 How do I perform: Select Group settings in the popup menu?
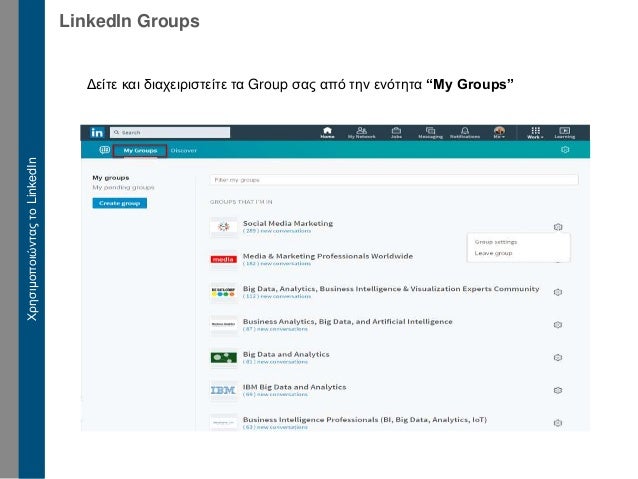pyautogui.click(x=495, y=242)
